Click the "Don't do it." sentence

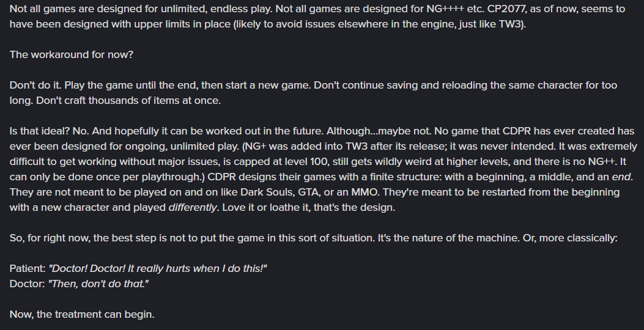tap(35, 85)
